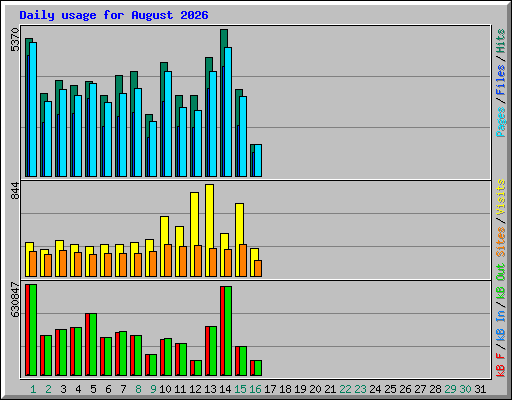Click the Pages legend label

click(x=500, y=122)
